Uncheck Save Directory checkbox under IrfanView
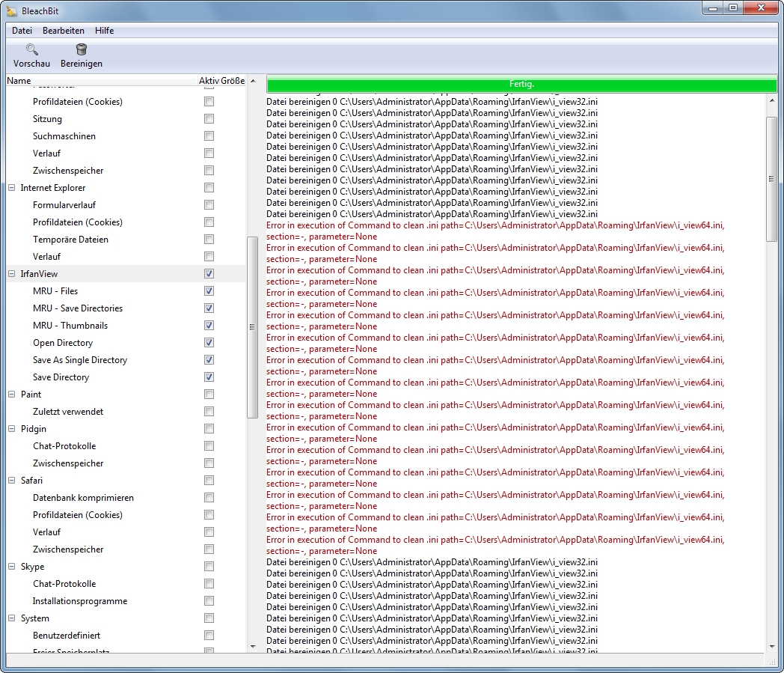 pos(209,377)
